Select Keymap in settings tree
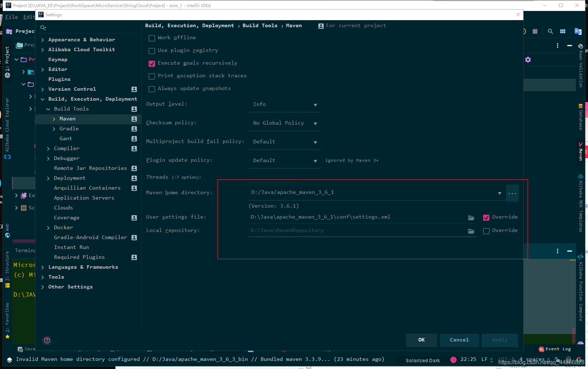The image size is (588, 369). (58, 60)
